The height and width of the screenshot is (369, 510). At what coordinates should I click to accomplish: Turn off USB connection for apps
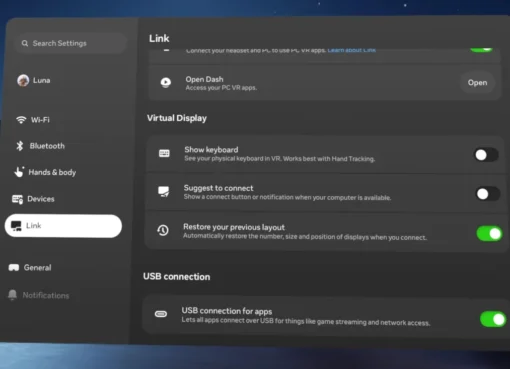coord(493,319)
